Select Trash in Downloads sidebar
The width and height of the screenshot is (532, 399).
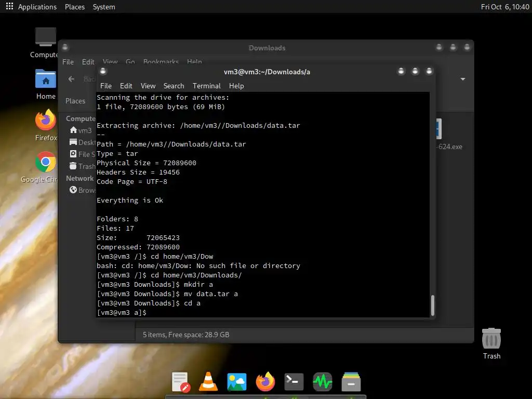[x=83, y=166]
